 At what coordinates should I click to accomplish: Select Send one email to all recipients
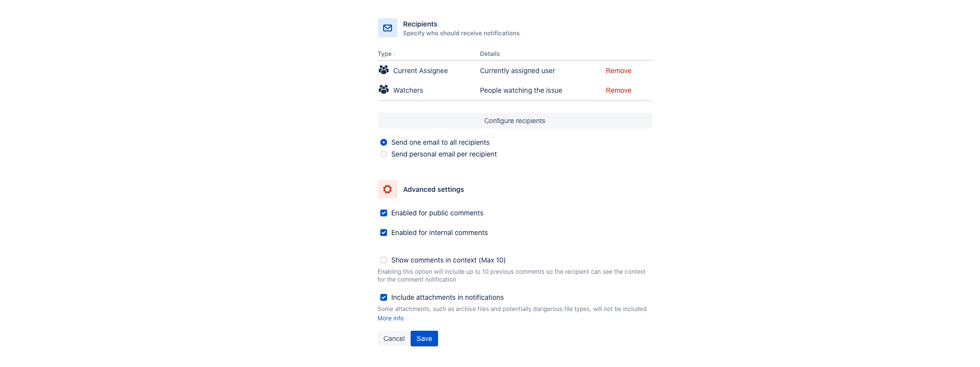(x=384, y=142)
